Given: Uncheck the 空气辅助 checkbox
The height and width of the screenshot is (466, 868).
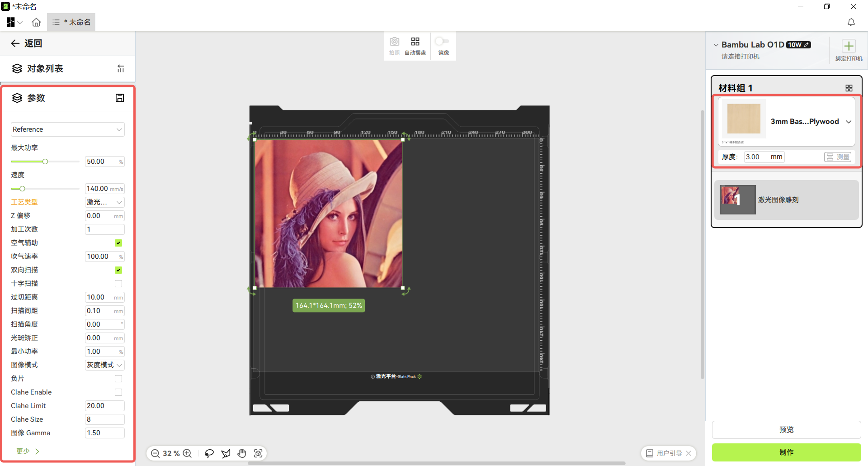Looking at the screenshot, I should click(118, 243).
